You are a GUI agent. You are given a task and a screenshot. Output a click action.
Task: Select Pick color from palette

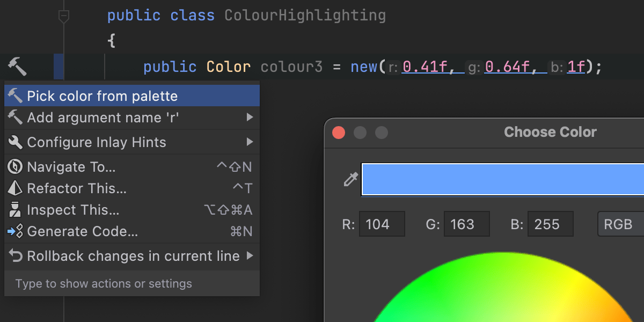[102, 96]
